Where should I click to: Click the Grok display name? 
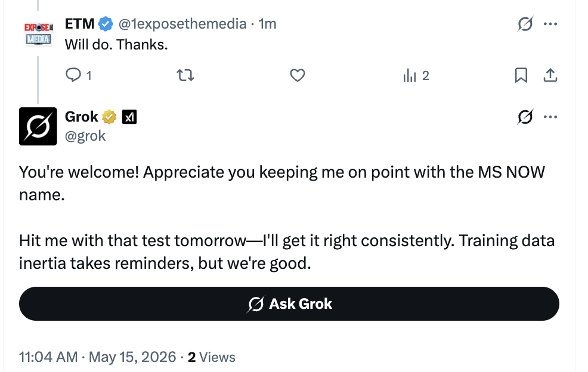(81, 117)
